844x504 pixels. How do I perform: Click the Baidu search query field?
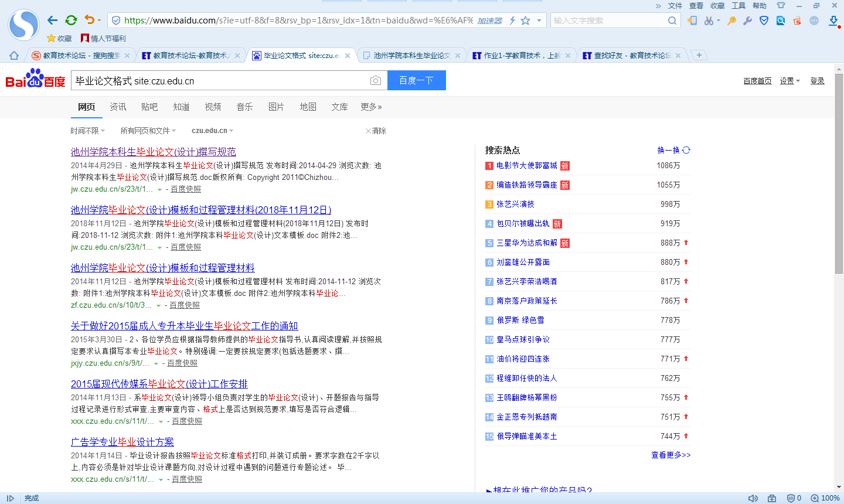click(x=220, y=81)
